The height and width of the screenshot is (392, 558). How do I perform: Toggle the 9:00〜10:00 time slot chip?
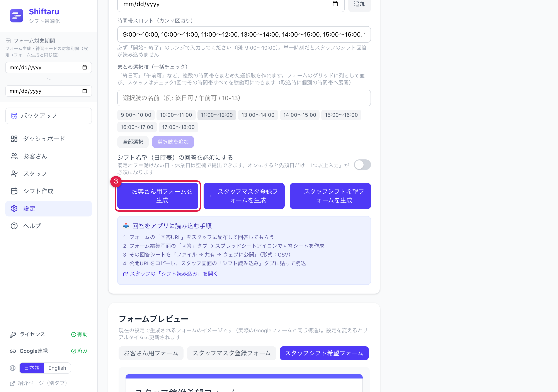click(x=136, y=115)
